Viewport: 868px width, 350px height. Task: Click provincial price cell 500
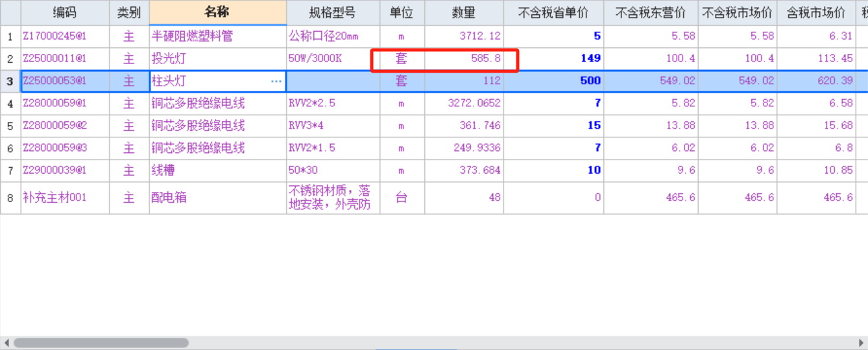pyautogui.click(x=553, y=81)
